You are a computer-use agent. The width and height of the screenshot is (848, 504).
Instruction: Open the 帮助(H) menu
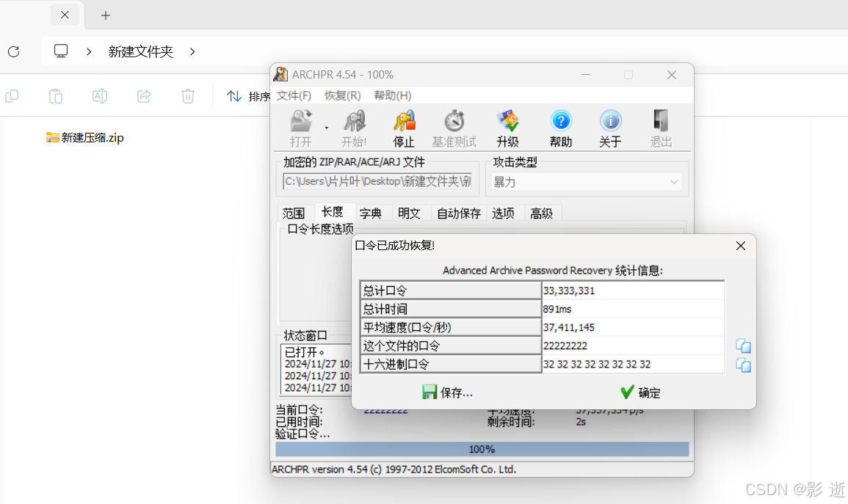point(393,95)
